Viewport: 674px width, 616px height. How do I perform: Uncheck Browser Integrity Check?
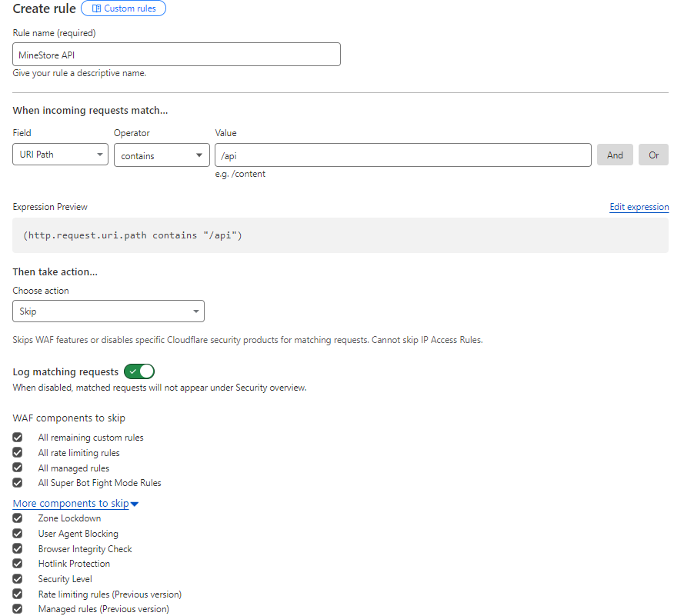pos(17,548)
